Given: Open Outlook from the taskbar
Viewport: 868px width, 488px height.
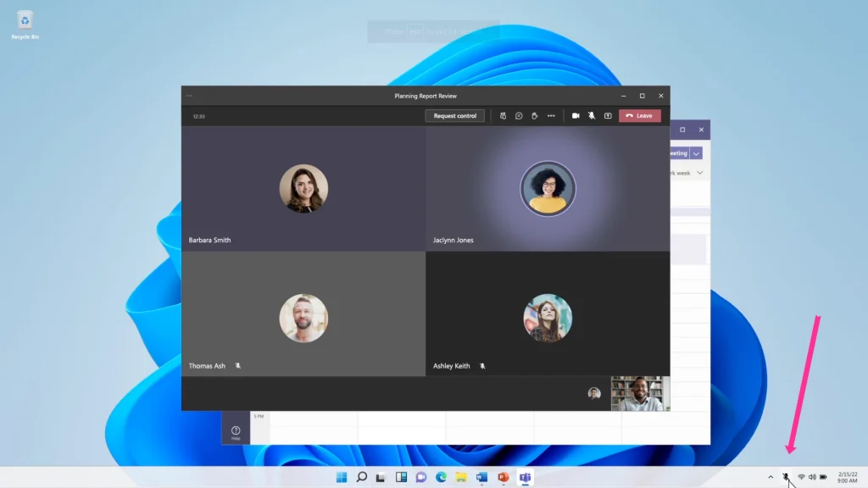Looking at the screenshot, I should pos(484,476).
